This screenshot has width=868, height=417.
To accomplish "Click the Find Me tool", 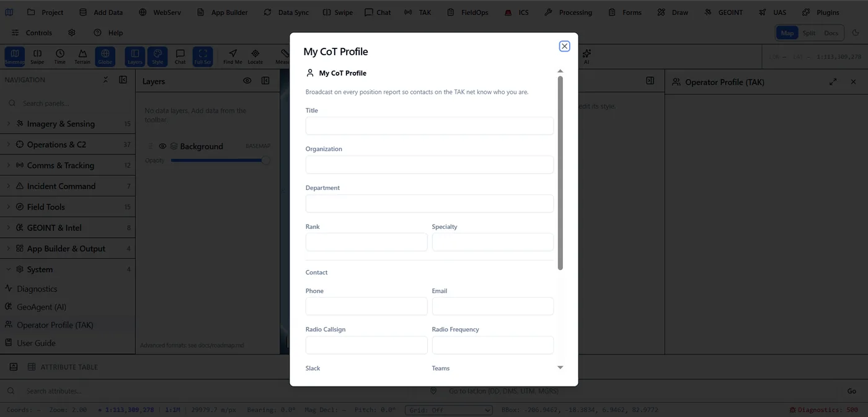I will tap(232, 56).
